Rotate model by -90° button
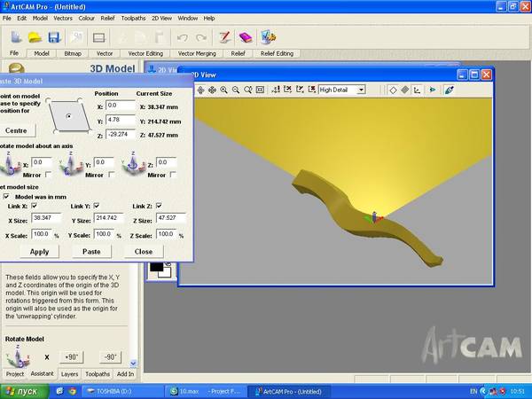 (110, 357)
